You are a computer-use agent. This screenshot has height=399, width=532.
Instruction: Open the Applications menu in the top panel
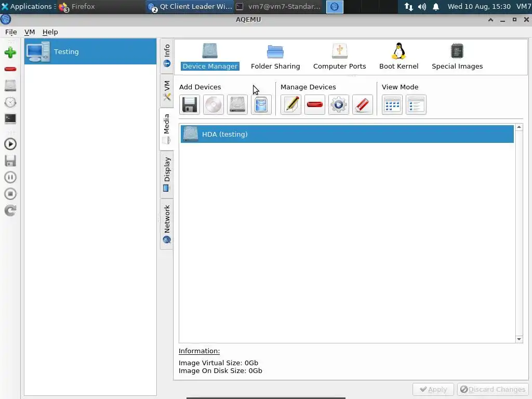28,6
